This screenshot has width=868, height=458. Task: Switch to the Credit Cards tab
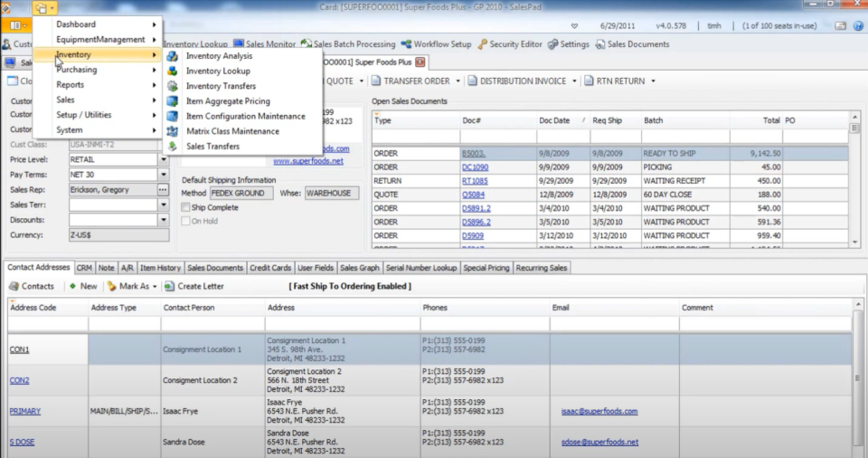(270, 268)
